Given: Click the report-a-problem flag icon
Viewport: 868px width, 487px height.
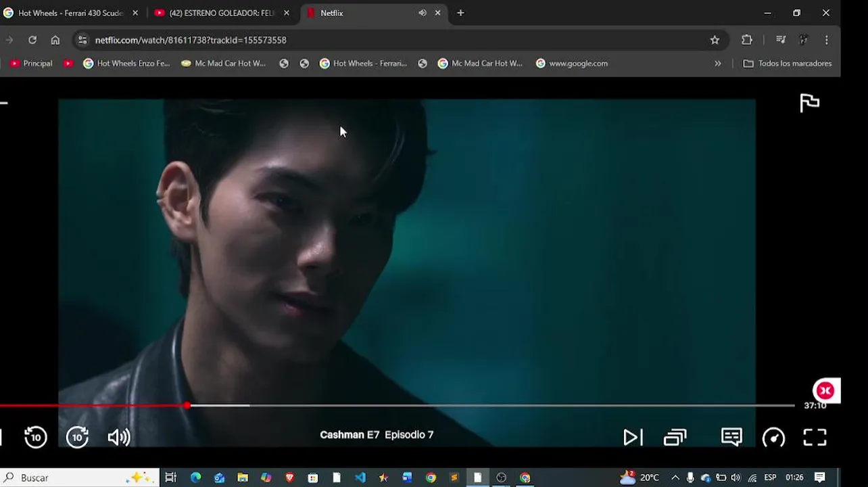Looking at the screenshot, I should pos(809,103).
